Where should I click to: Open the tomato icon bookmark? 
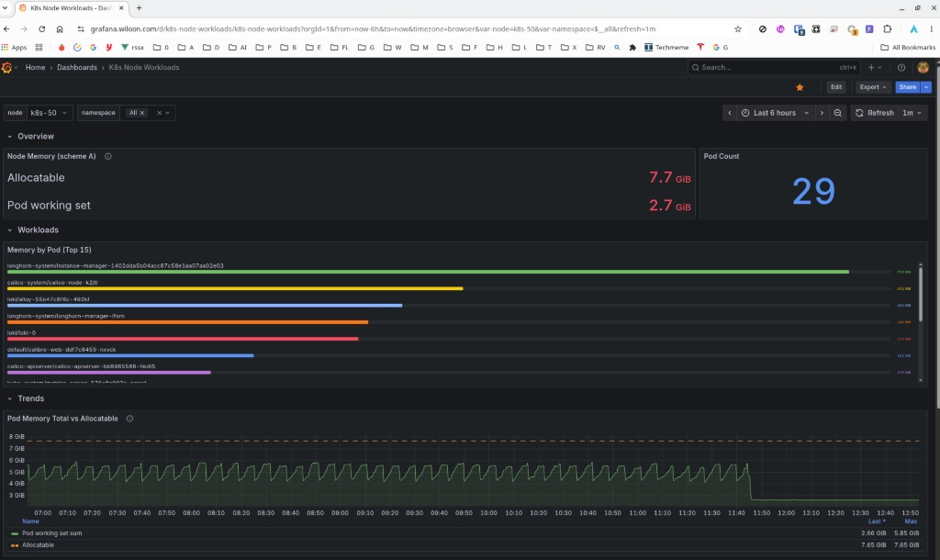point(62,48)
